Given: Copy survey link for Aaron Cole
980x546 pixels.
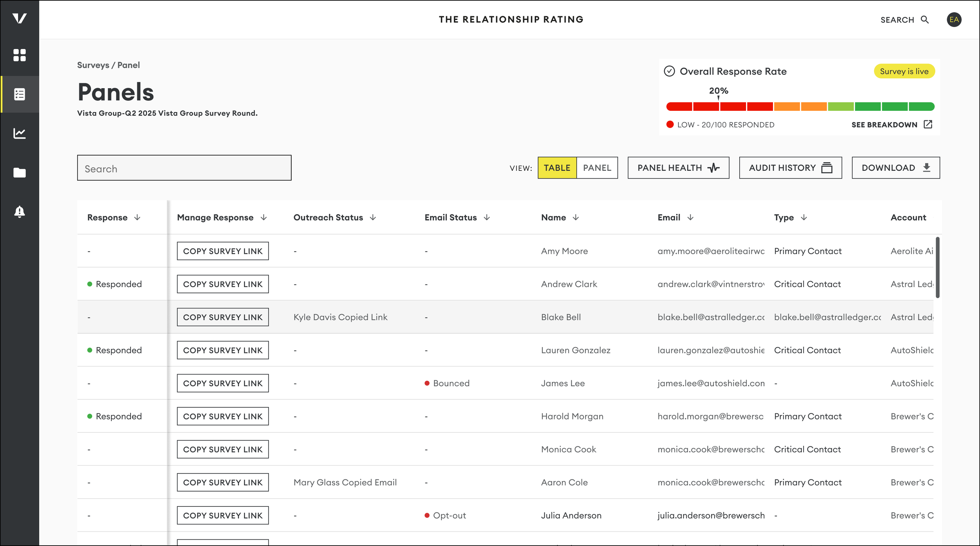Looking at the screenshot, I should (x=223, y=483).
